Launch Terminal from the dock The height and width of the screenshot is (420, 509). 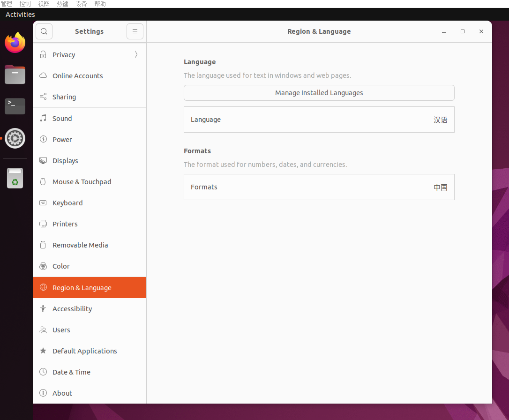15,106
